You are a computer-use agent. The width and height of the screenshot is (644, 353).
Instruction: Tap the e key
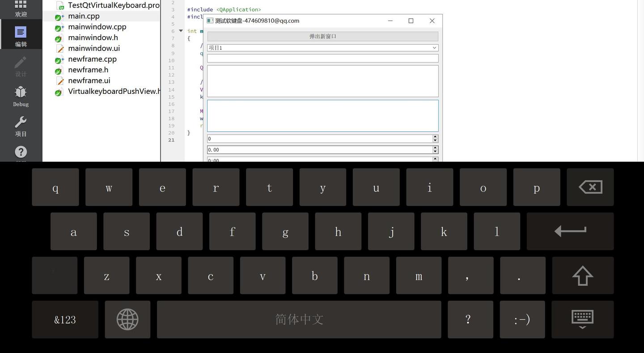[x=162, y=187]
